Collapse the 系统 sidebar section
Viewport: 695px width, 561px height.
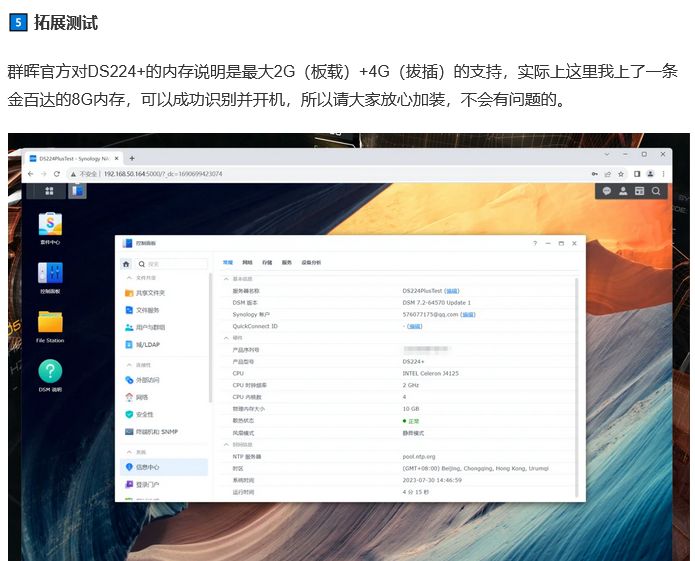point(129,452)
